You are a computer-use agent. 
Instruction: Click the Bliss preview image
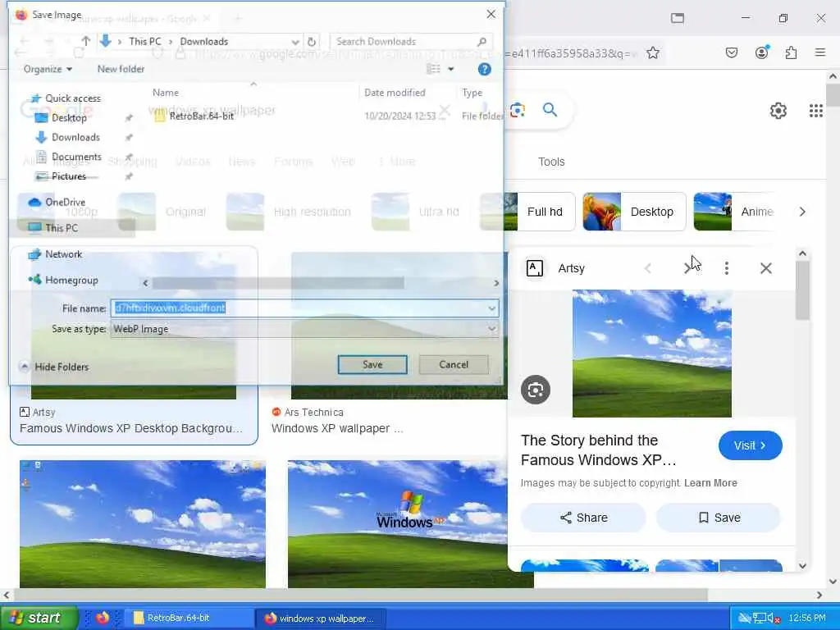651,354
